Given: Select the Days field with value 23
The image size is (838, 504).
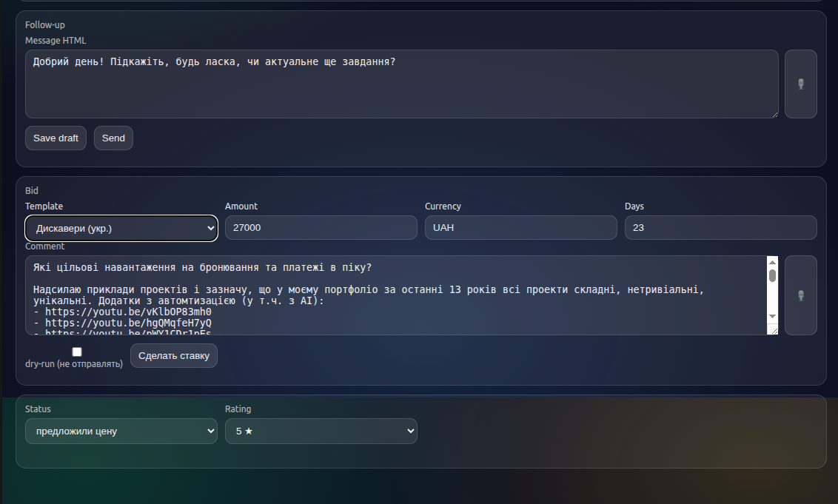Looking at the screenshot, I should tap(720, 228).
